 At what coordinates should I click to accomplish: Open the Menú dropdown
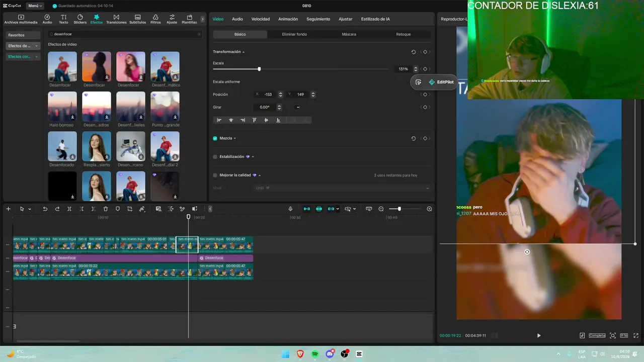pos(35,6)
